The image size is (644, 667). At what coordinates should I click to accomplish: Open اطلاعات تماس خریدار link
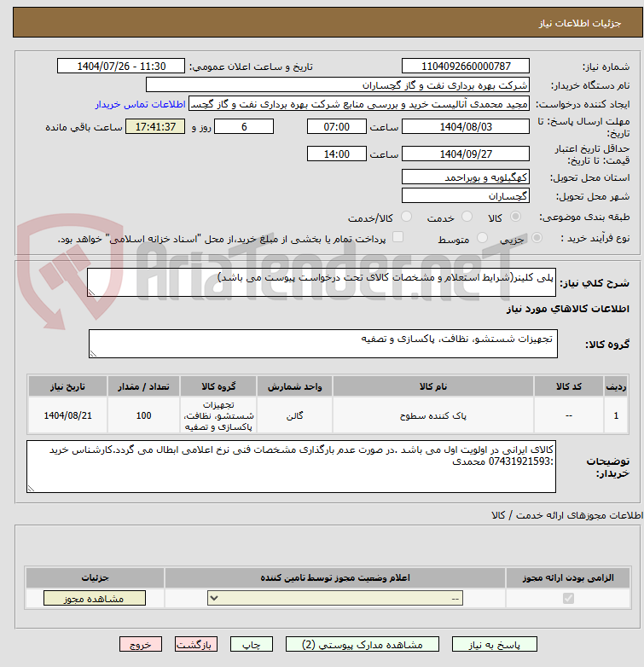(141, 104)
